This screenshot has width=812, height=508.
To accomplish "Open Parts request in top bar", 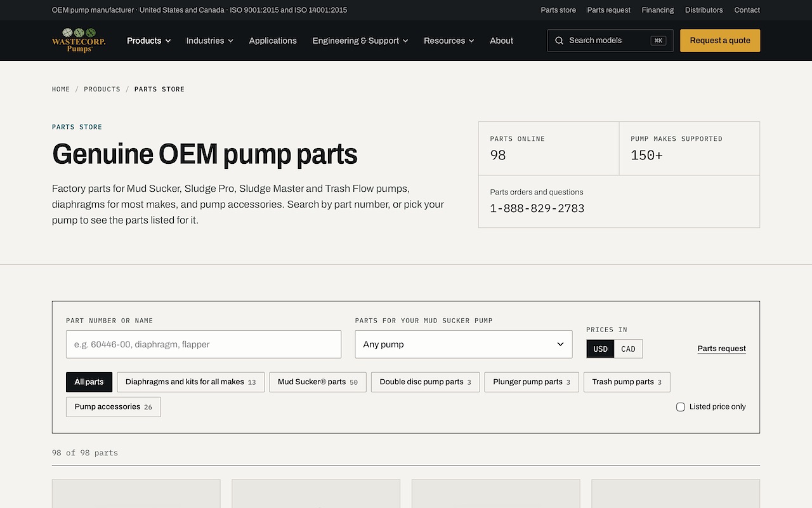I will [x=609, y=10].
